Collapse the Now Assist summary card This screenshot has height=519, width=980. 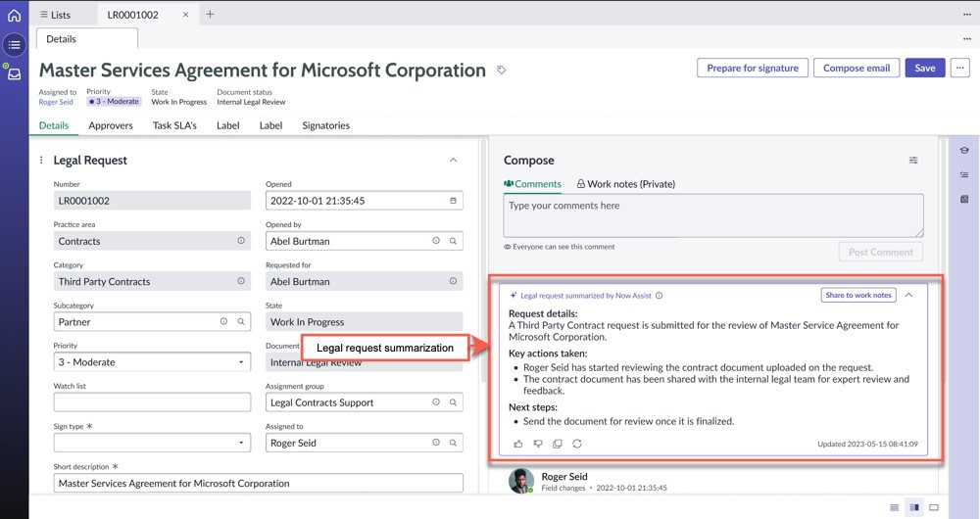908,295
